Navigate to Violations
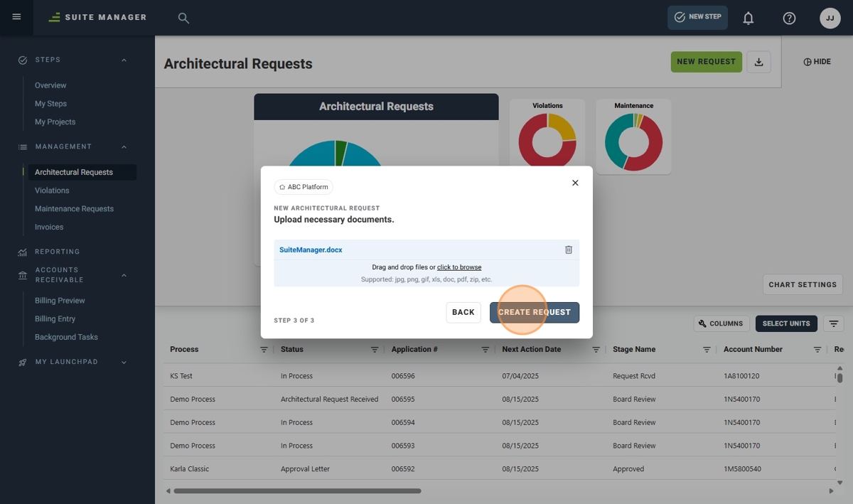Screen dimensions: 853x504 pos(52,191)
